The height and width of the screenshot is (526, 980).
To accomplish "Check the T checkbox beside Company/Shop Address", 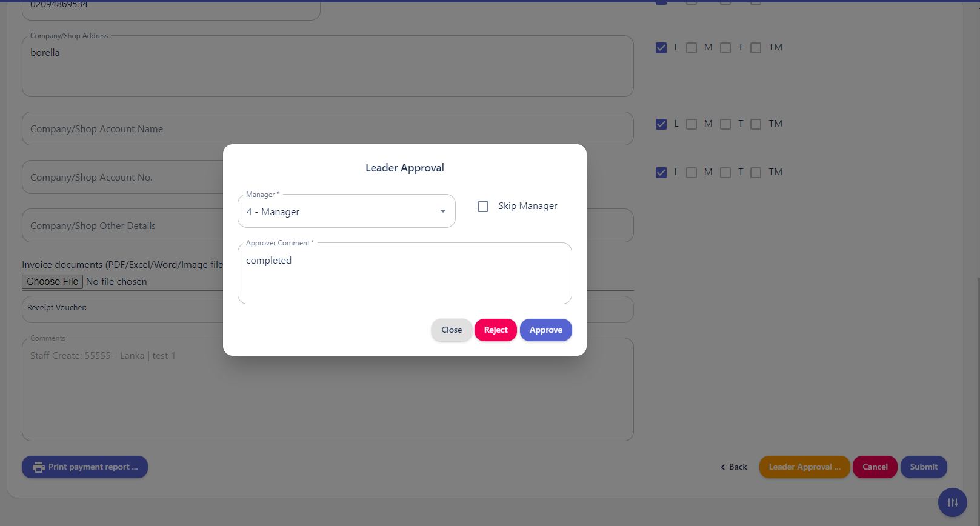I will tap(725, 48).
